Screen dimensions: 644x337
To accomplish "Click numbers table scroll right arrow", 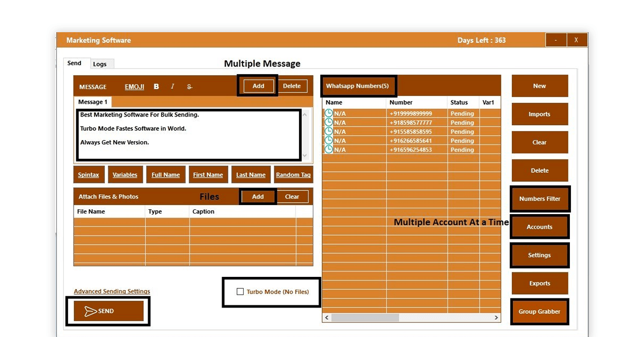I will click(496, 318).
